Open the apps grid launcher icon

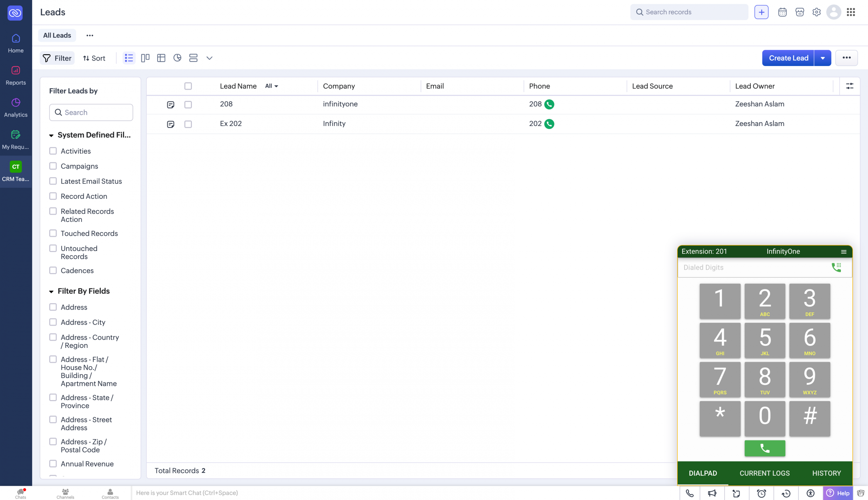pyautogui.click(x=851, y=12)
